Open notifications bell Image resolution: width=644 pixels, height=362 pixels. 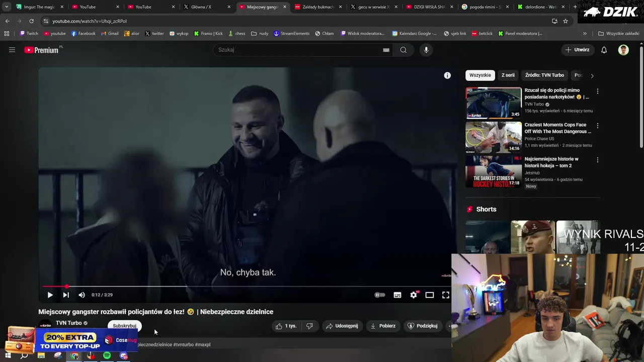[x=604, y=50]
